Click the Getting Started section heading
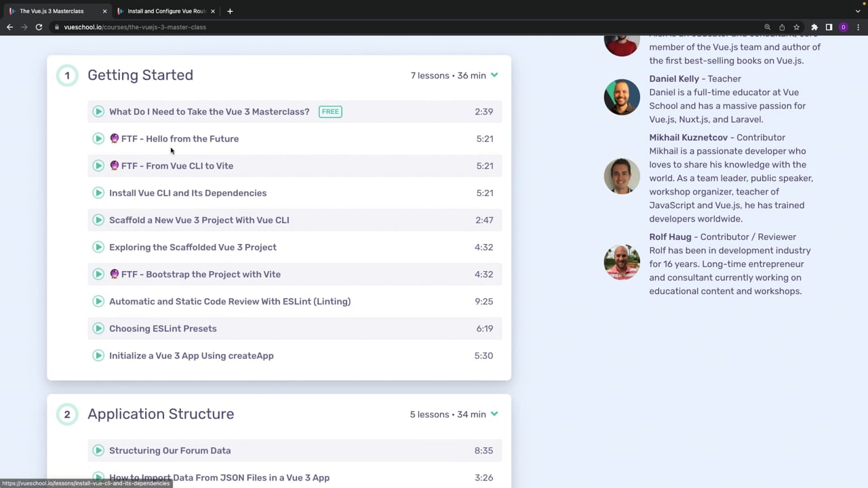Screen dimensions: 868x488 140,75
